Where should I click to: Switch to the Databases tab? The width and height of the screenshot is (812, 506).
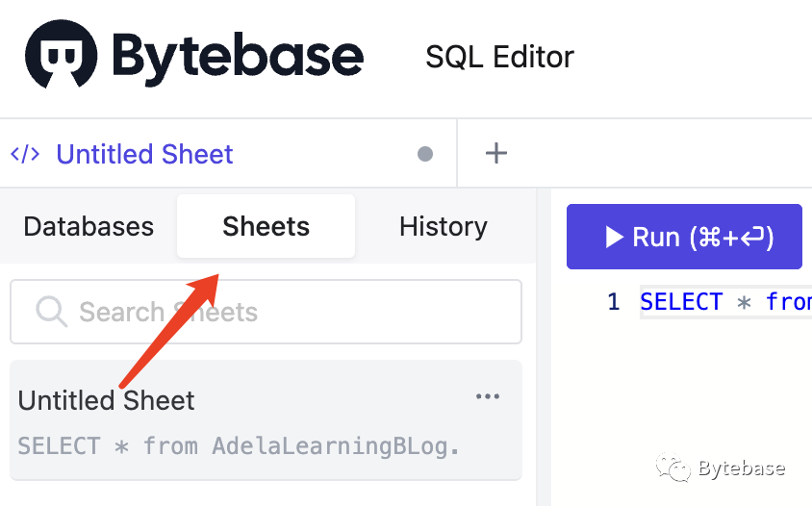(x=89, y=227)
